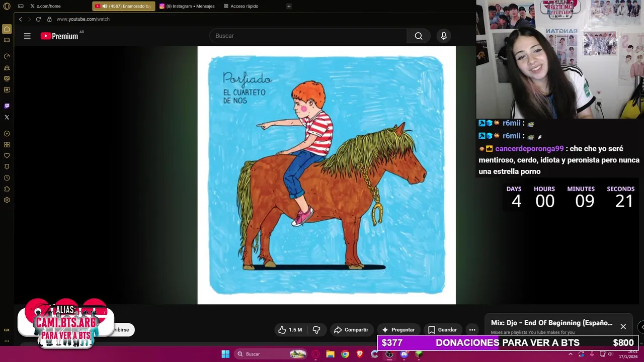Click the taskbar volume speaker icon
This screenshot has width=644, height=362.
click(610, 354)
